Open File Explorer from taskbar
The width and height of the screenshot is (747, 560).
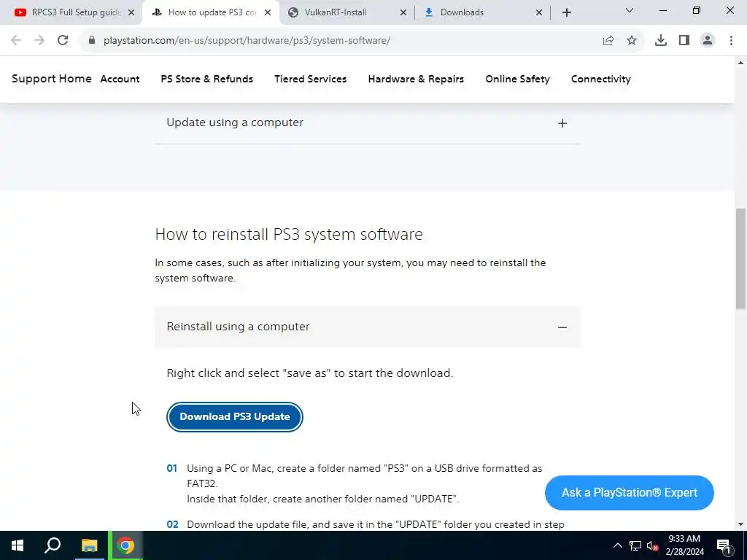pyautogui.click(x=89, y=545)
